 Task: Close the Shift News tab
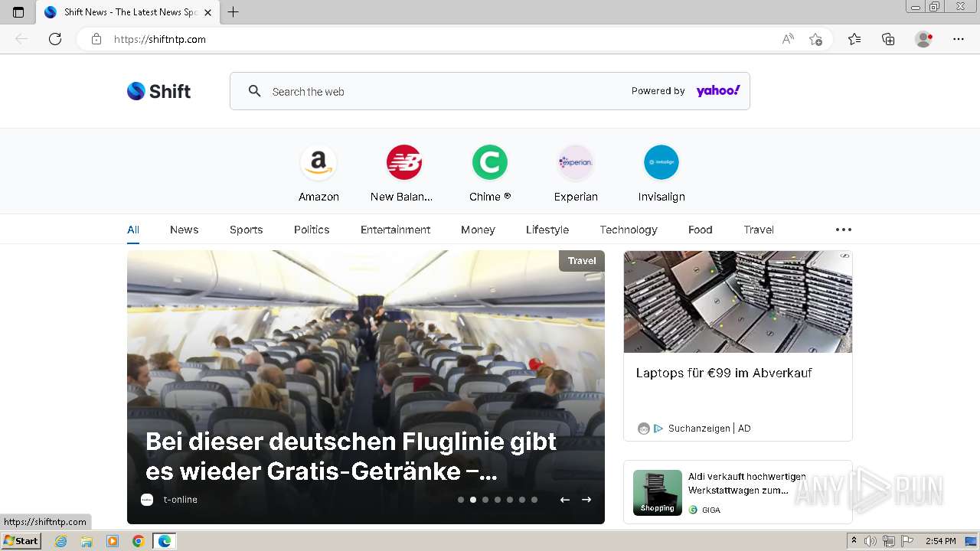pyautogui.click(x=207, y=12)
